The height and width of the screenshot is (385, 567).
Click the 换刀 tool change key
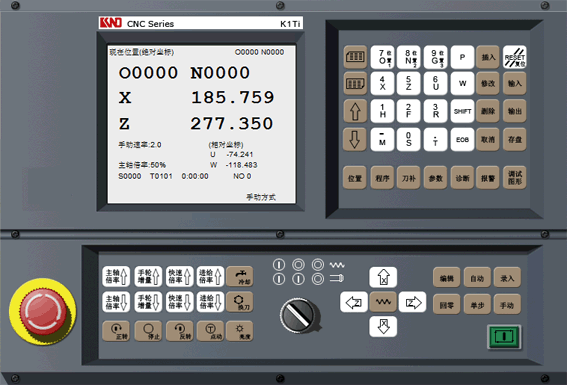tap(239, 302)
